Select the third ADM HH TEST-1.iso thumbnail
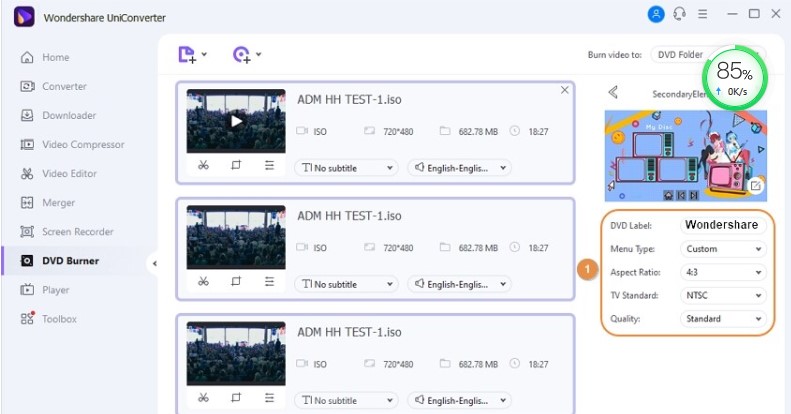 tap(236, 353)
